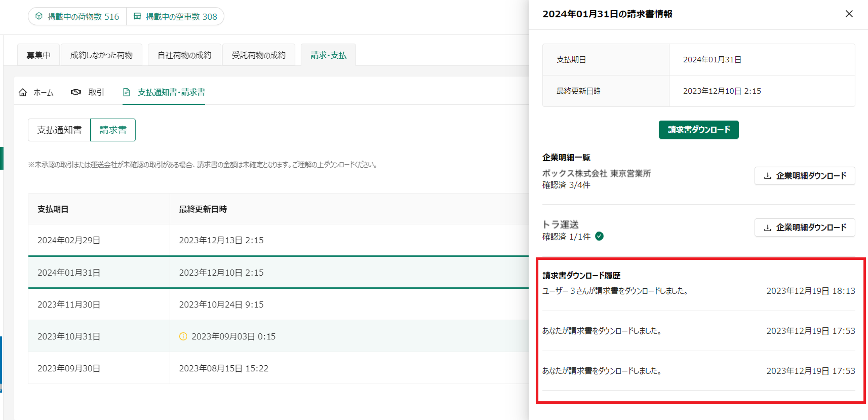The width and height of the screenshot is (868, 420).
Task: Click 2023年12月13日 2:15 update time
Action: (221, 240)
